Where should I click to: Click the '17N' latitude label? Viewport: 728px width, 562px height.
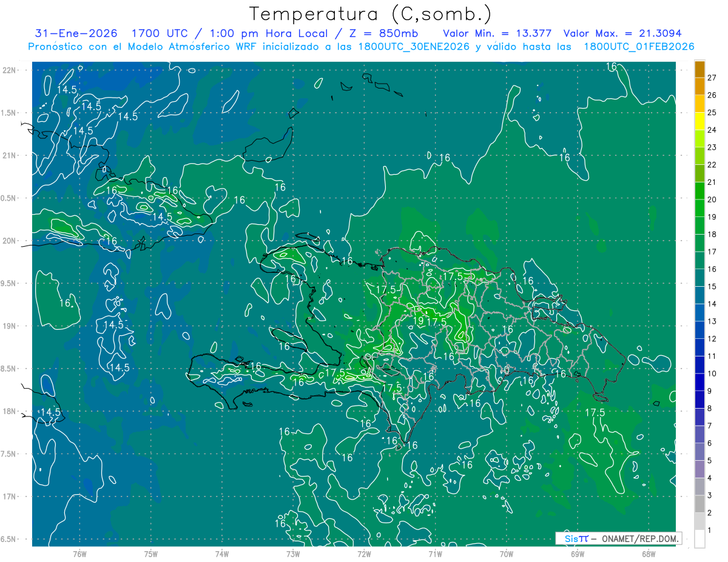tap(10, 497)
